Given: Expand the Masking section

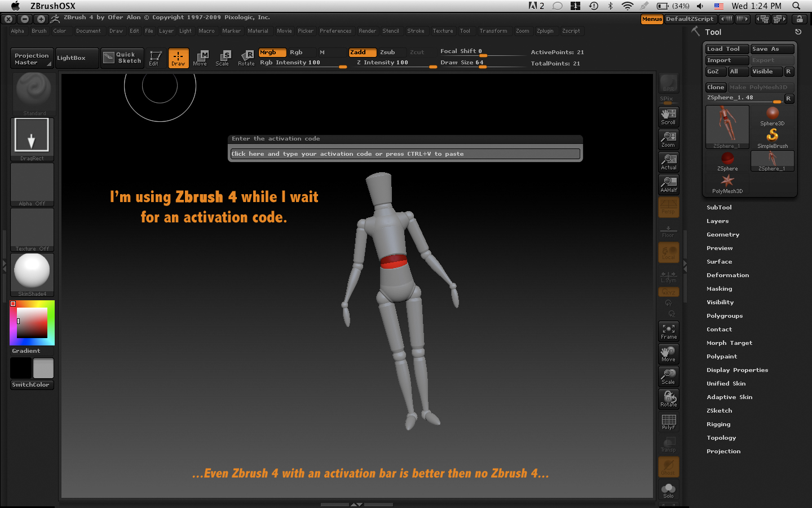Looking at the screenshot, I should [719, 289].
